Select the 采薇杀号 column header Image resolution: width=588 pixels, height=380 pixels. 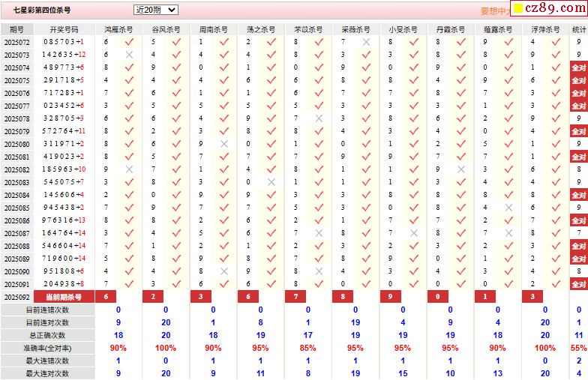coord(355,30)
